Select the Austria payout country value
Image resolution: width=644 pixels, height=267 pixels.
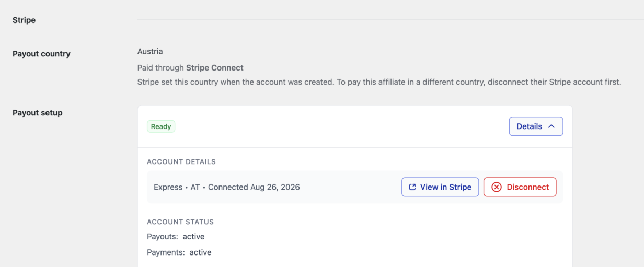point(150,51)
